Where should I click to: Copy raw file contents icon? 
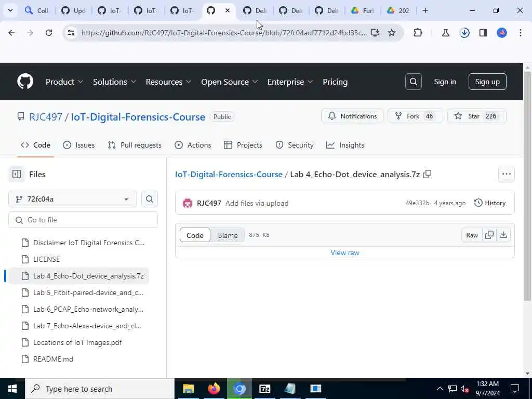pos(489,235)
